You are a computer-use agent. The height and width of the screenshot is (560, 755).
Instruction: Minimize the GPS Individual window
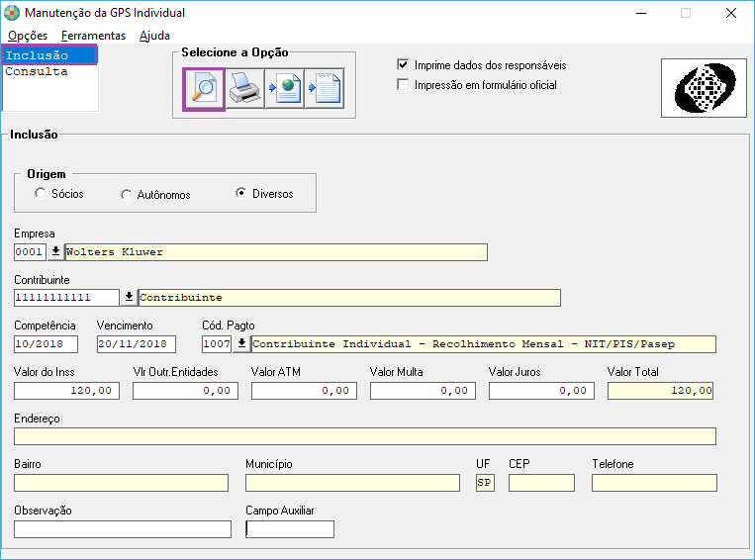tap(641, 13)
